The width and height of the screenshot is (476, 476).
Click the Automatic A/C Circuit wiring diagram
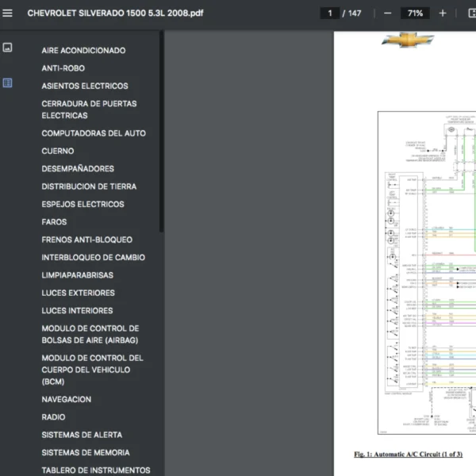pos(427,273)
